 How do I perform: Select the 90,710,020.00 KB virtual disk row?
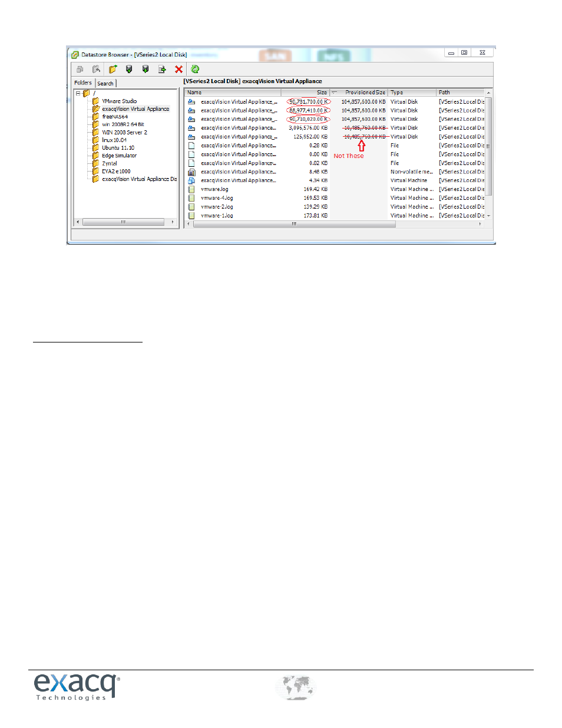pos(336,119)
